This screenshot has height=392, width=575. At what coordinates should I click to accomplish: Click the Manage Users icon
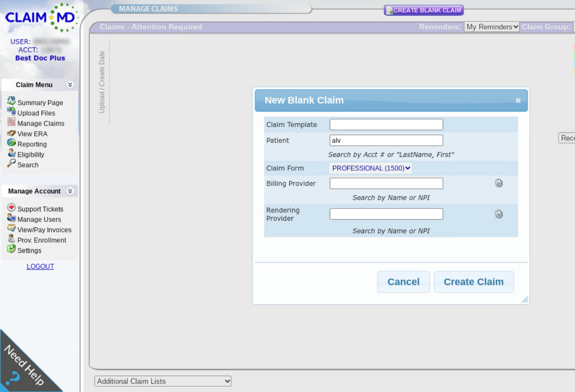(11, 218)
